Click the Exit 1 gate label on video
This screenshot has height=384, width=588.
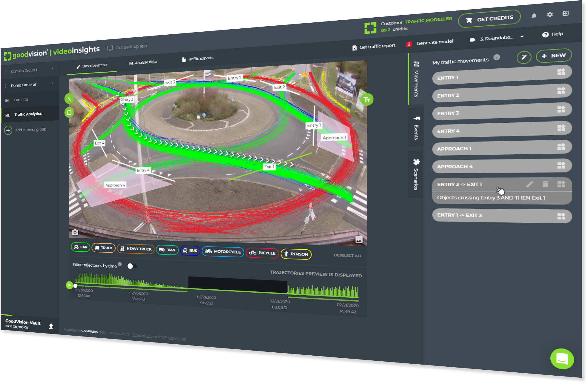tap(269, 167)
